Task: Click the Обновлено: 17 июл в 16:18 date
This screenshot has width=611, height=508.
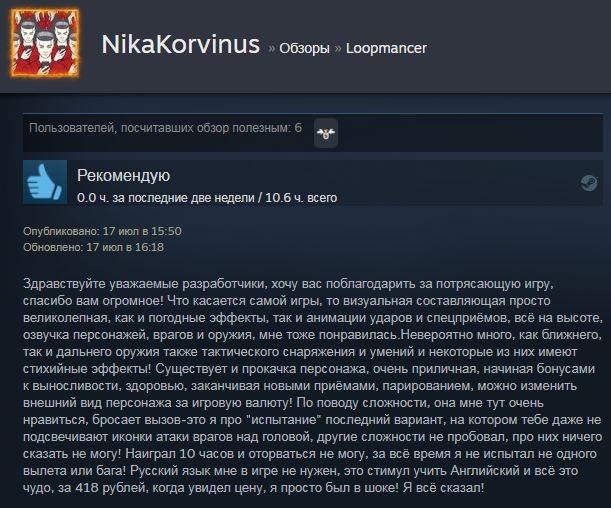Action: (x=94, y=247)
